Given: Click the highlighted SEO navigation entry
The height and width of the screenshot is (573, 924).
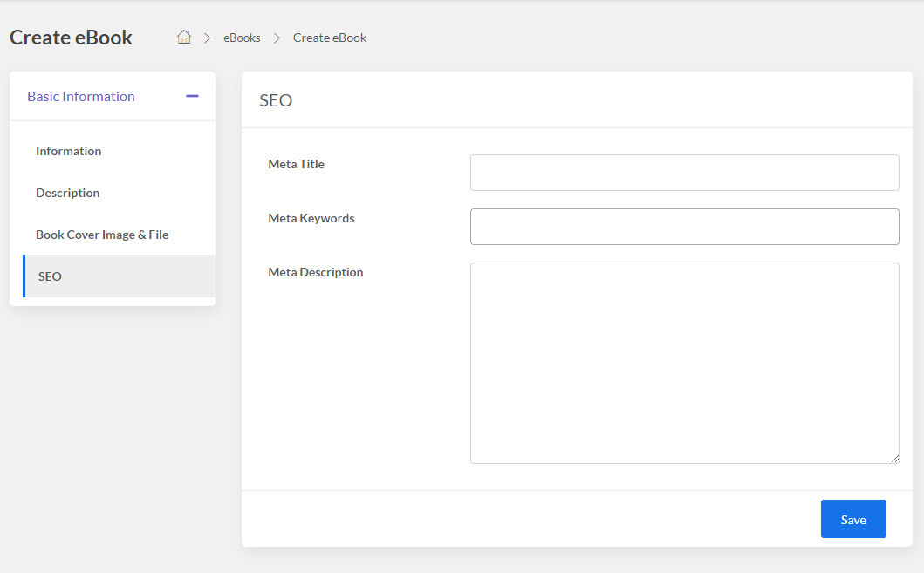Looking at the screenshot, I should (x=50, y=276).
